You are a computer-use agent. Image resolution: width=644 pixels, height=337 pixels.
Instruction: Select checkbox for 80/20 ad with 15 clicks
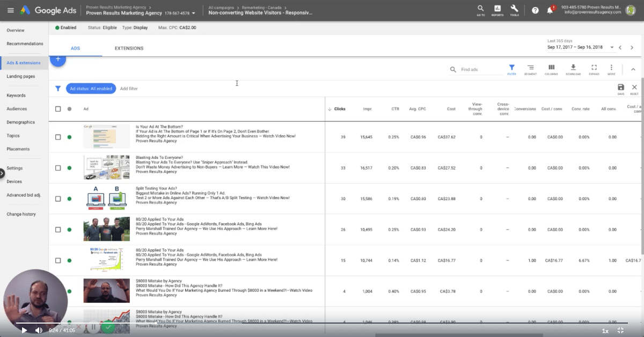tap(58, 260)
